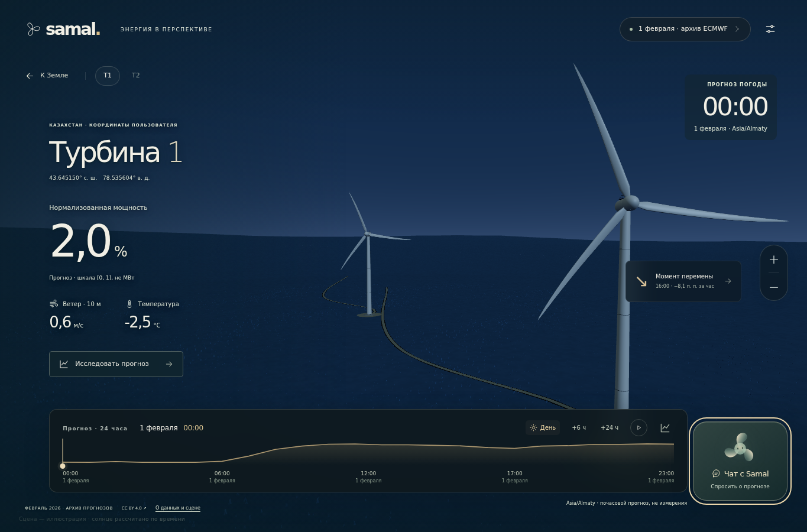Click the 06:00 timeline tick label
The width and height of the screenshot is (807, 532).
222,473
